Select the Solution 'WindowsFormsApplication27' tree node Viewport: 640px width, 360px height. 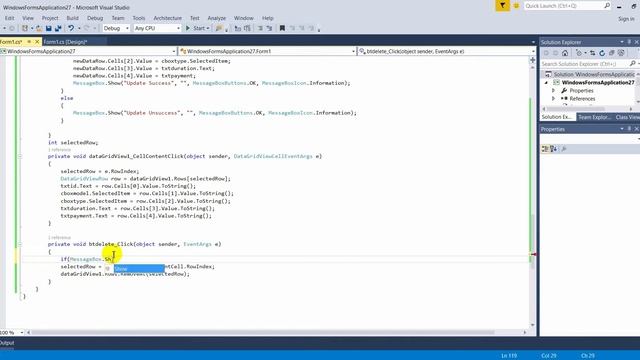(x=593, y=74)
